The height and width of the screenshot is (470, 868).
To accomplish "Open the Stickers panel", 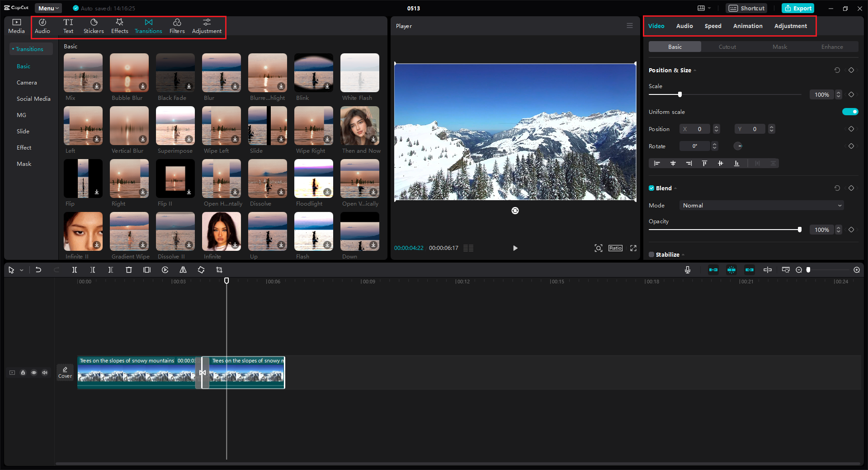I will tap(94, 26).
